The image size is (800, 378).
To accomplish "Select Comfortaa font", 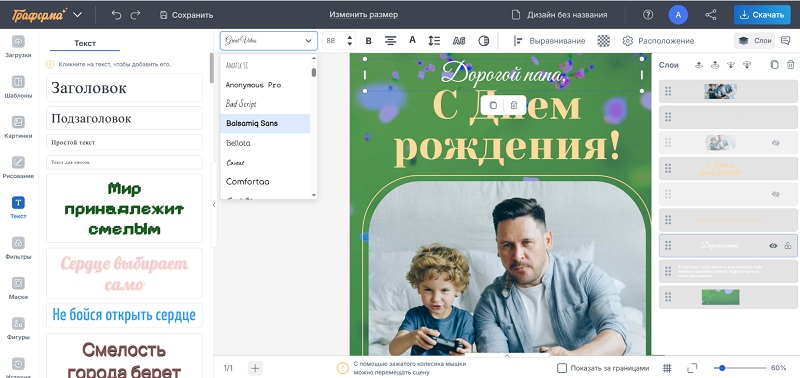I will point(265,182).
